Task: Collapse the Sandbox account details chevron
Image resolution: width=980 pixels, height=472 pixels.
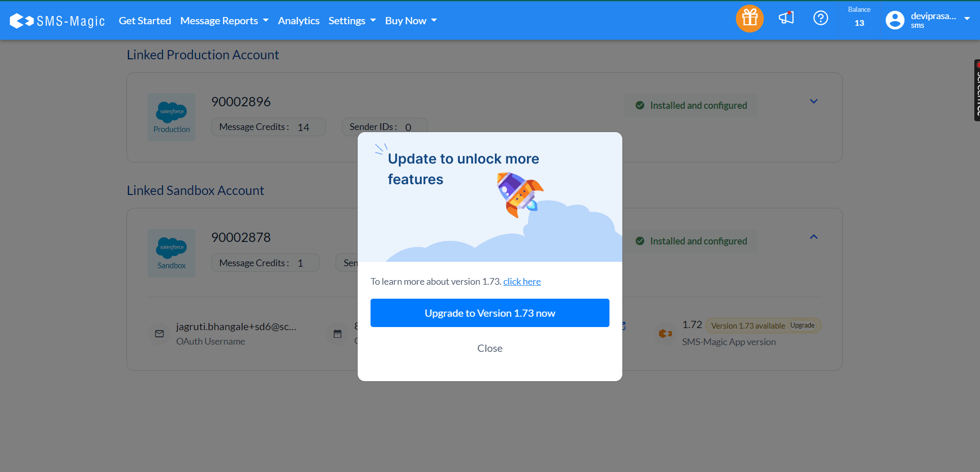Action: 813,237
